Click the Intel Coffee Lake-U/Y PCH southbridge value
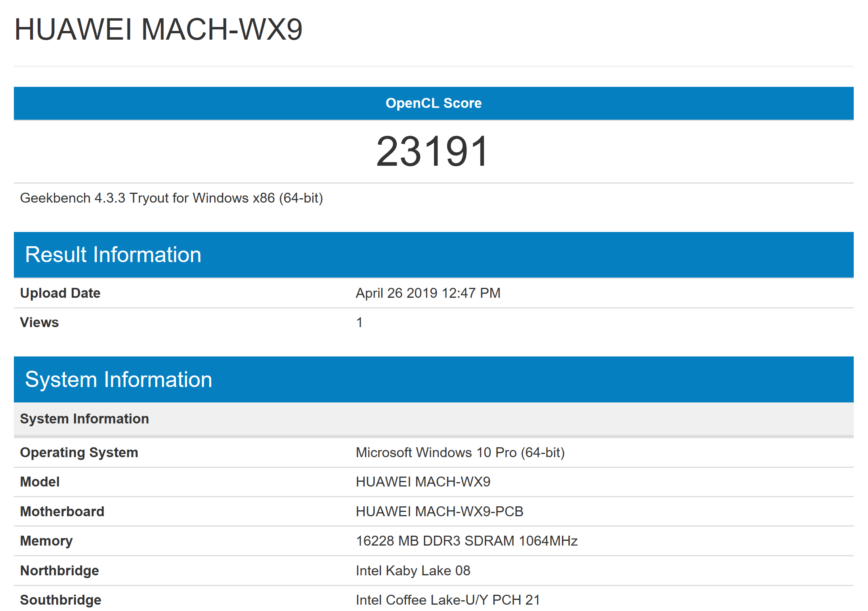Viewport: 868px width, 611px height. [x=448, y=600]
